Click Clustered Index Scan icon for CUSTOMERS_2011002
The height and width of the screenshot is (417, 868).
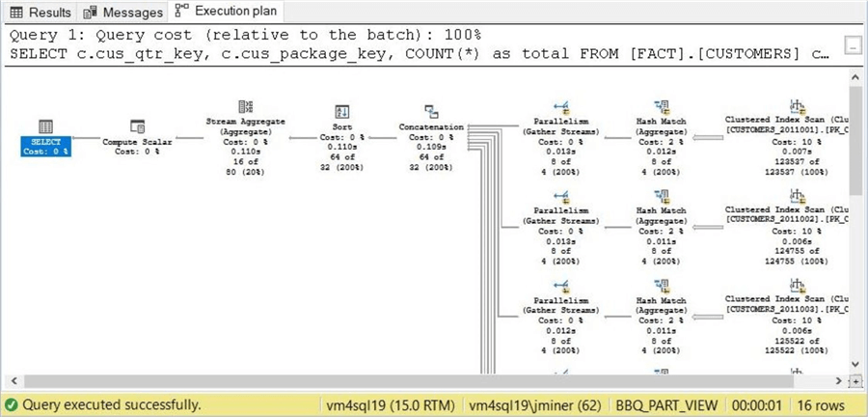[x=798, y=196]
